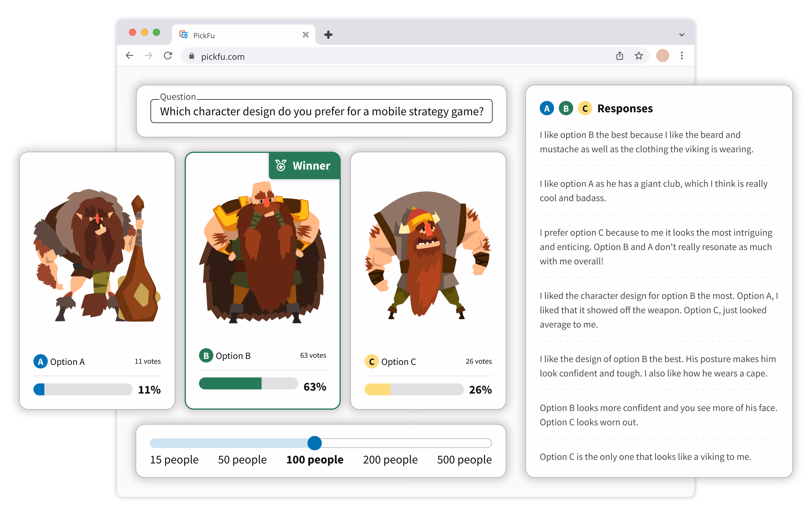
Task: Expand the tab list chevron
Action: [x=681, y=35]
